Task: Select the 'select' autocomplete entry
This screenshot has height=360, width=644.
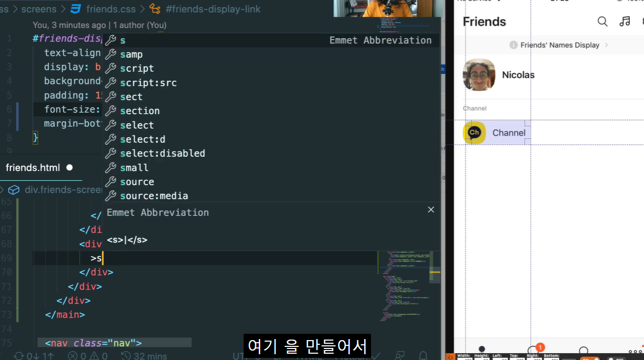Action: [271, 125]
